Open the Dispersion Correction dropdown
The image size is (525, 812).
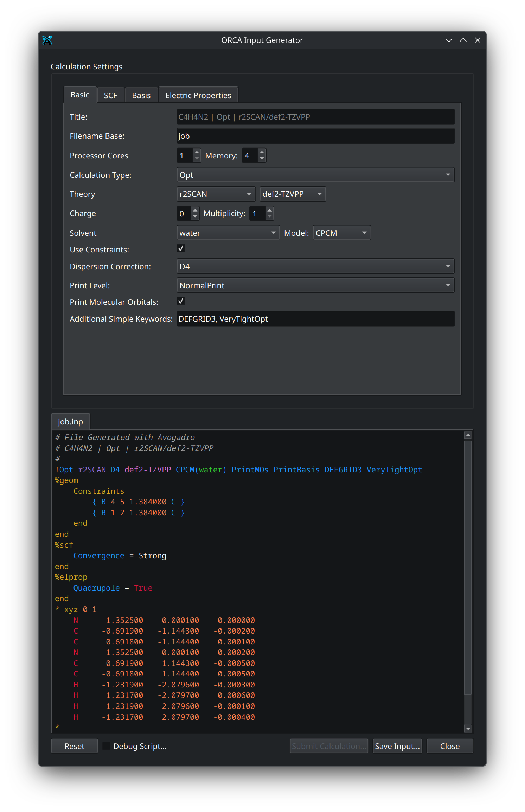pyautogui.click(x=315, y=266)
